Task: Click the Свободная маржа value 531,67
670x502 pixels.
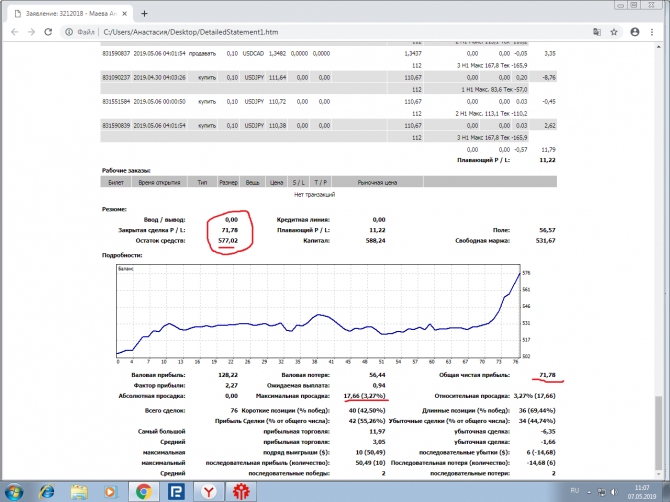Action: click(x=545, y=241)
